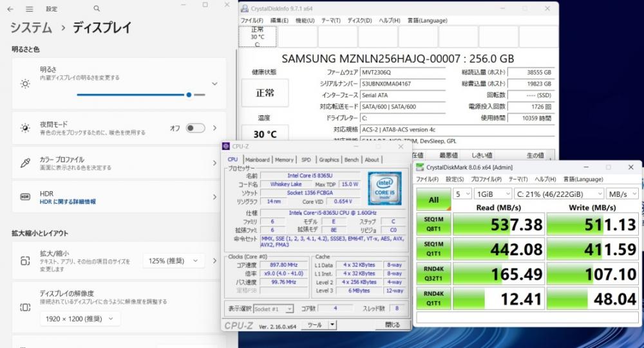Go back in Settings window

(10, 9)
